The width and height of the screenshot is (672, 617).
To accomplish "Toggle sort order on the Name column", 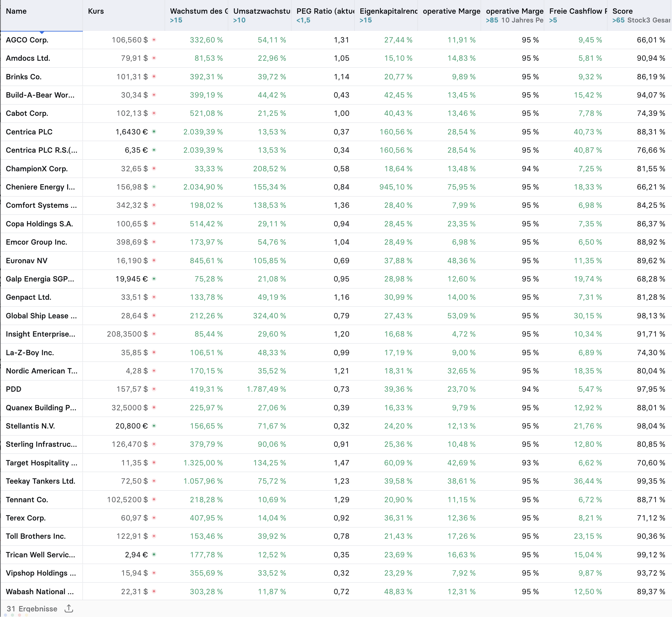I will coord(16,11).
